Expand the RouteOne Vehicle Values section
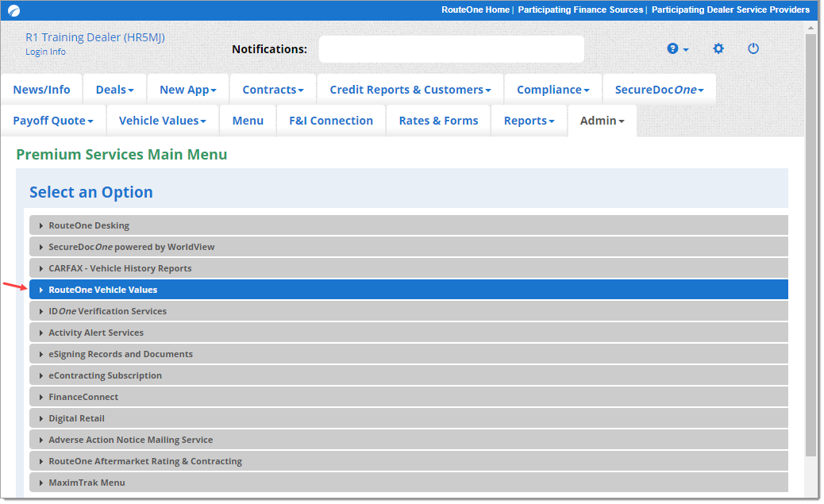Screen dimensions: 824x504 (408, 290)
